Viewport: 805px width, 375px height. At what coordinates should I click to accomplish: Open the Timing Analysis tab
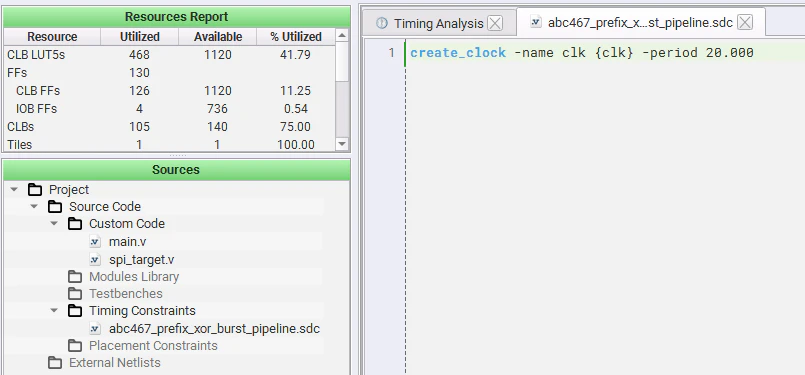(439, 23)
